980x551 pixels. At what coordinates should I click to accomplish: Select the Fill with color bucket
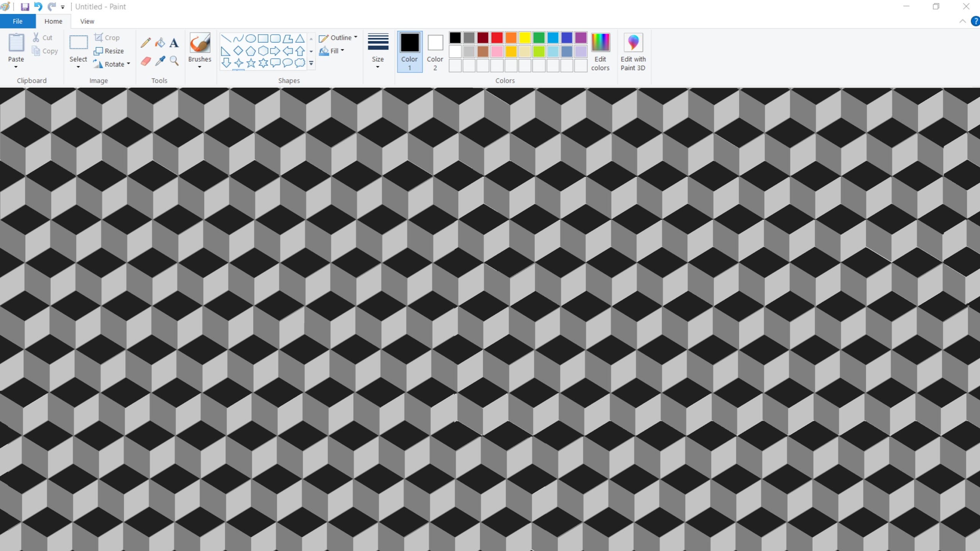coord(160,42)
